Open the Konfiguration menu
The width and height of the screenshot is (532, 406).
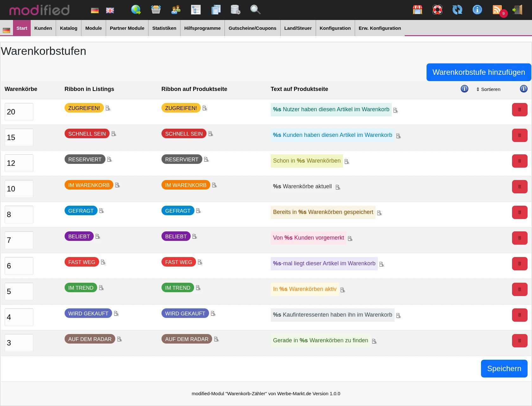335,28
